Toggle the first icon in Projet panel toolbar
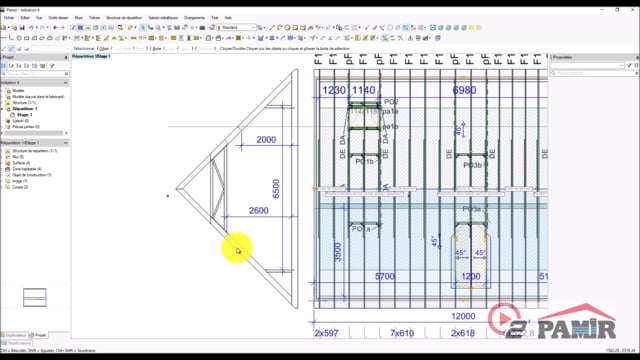Image resolution: width=640 pixels, height=360 pixels. coord(4,66)
